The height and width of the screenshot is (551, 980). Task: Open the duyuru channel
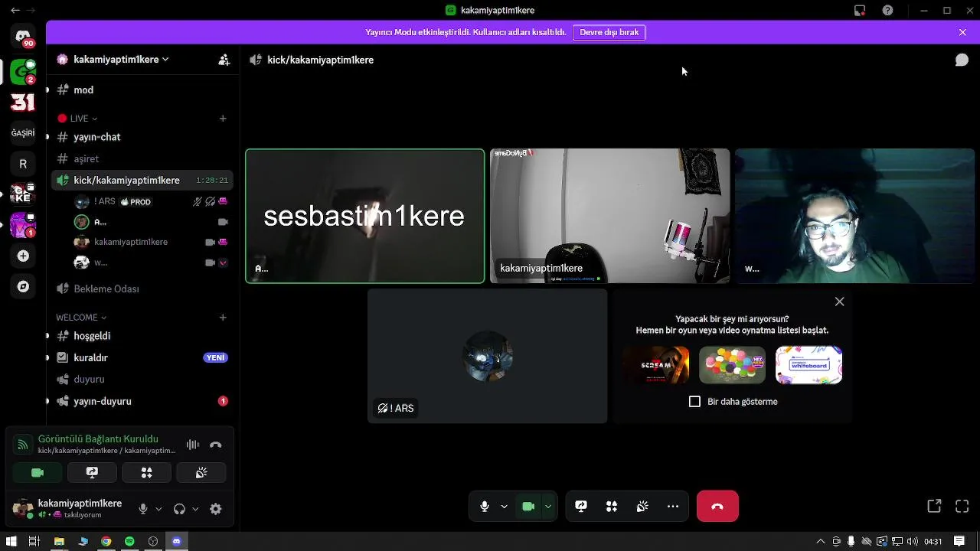tap(142, 379)
